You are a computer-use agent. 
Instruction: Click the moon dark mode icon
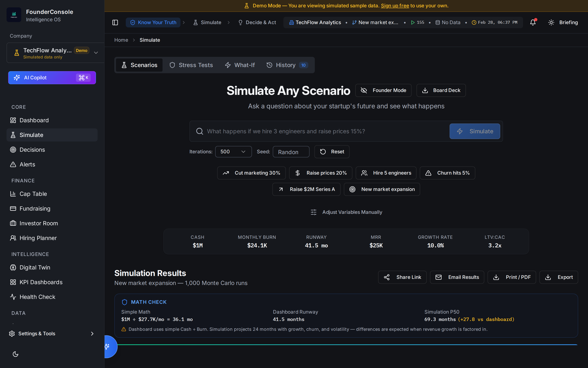16,354
